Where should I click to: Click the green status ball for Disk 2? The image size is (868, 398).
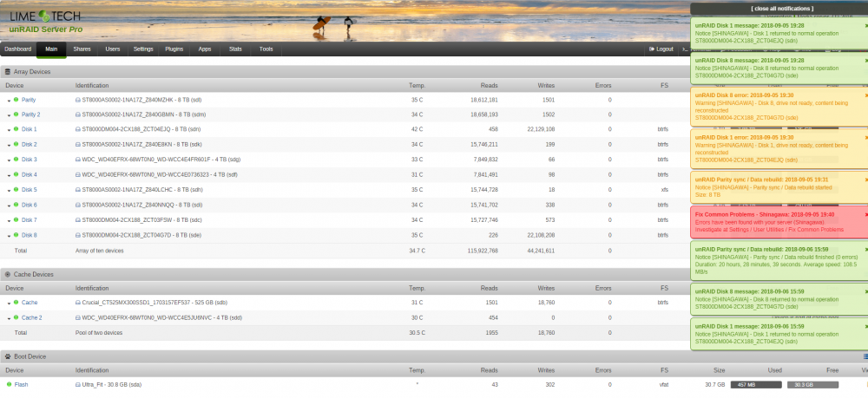click(x=16, y=144)
